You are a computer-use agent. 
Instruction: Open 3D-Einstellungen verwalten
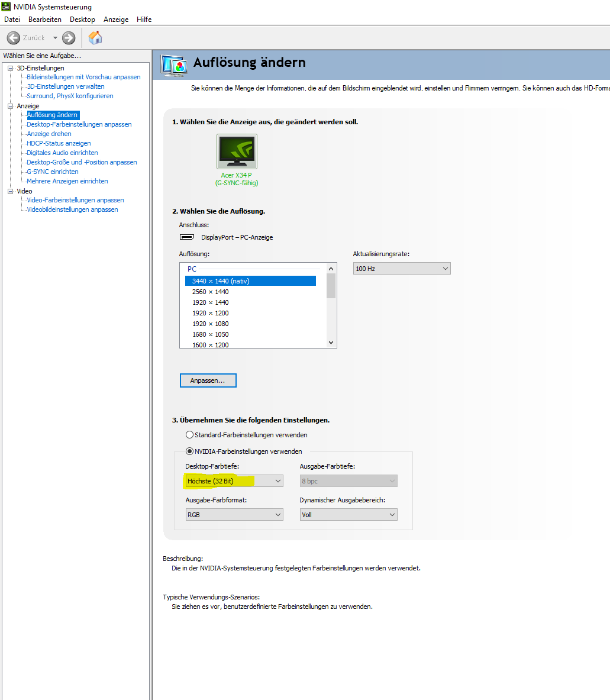[x=66, y=86]
